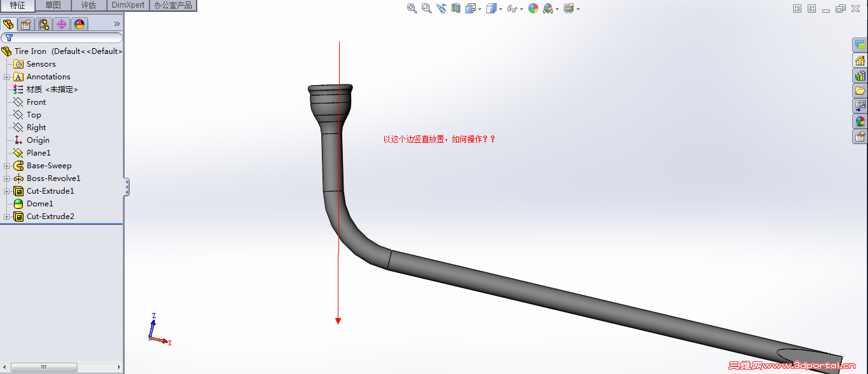The width and height of the screenshot is (868, 374).
Task: Open SolidWorks Forum task pane tab
Action: coord(860,45)
